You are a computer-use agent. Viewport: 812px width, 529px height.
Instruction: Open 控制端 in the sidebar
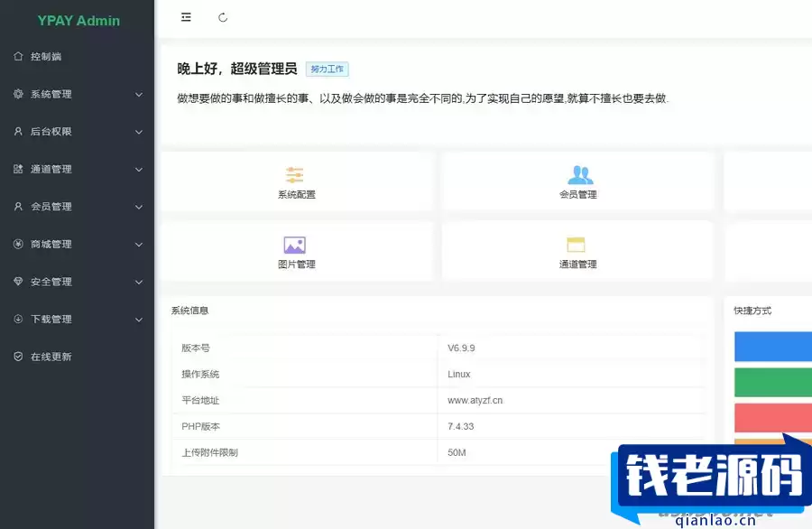pyautogui.click(x=77, y=57)
